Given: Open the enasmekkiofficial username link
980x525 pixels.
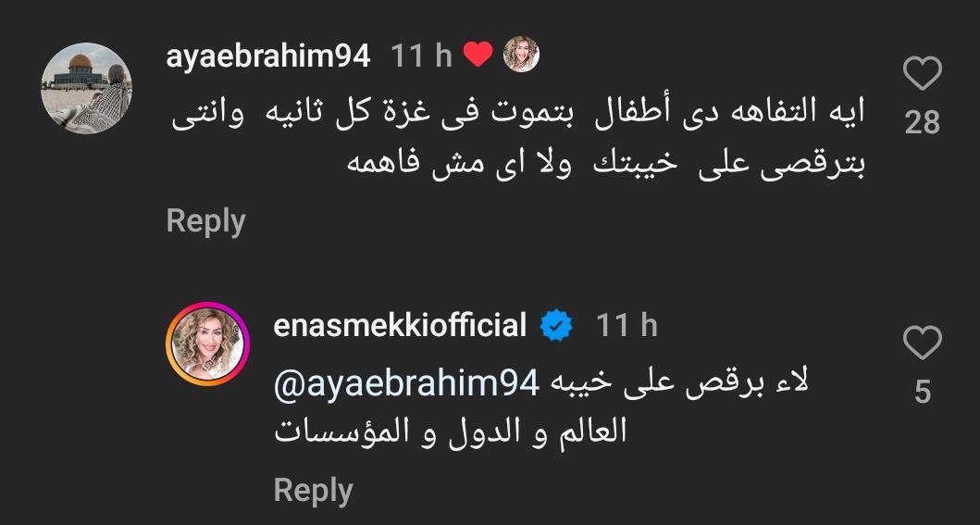Looking at the screenshot, I should tap(400, 326).
